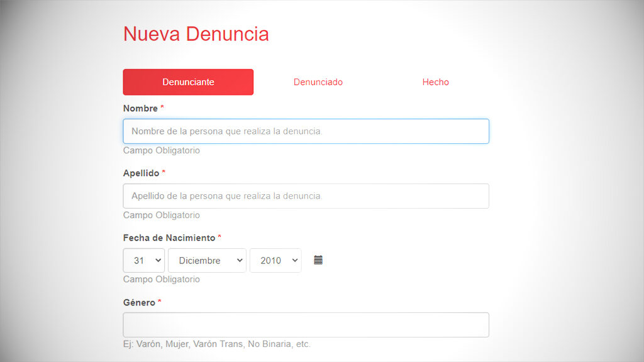Click into the Apellido input field

306,196
